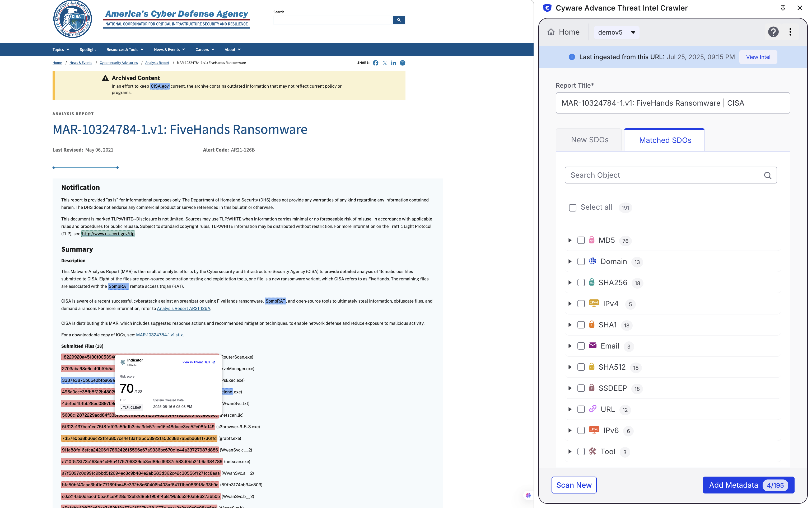This screenshot has width=812, height=508.
Task: Check the Email checkbox
Action: coord(581,346)
